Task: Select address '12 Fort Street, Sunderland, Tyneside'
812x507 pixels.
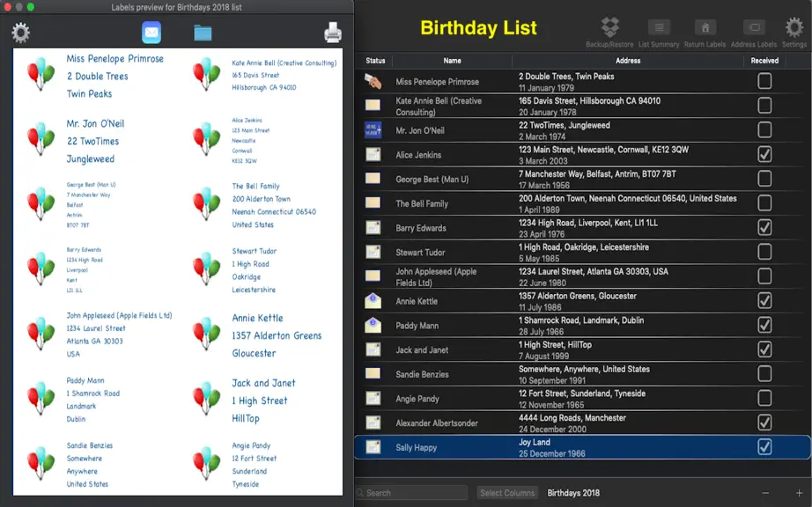Action: (x=582, y=393)
